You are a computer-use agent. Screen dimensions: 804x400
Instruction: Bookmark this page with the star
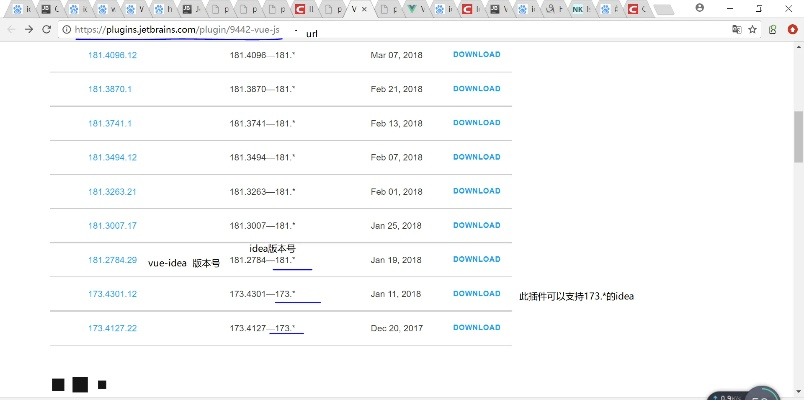coord(753,30)
